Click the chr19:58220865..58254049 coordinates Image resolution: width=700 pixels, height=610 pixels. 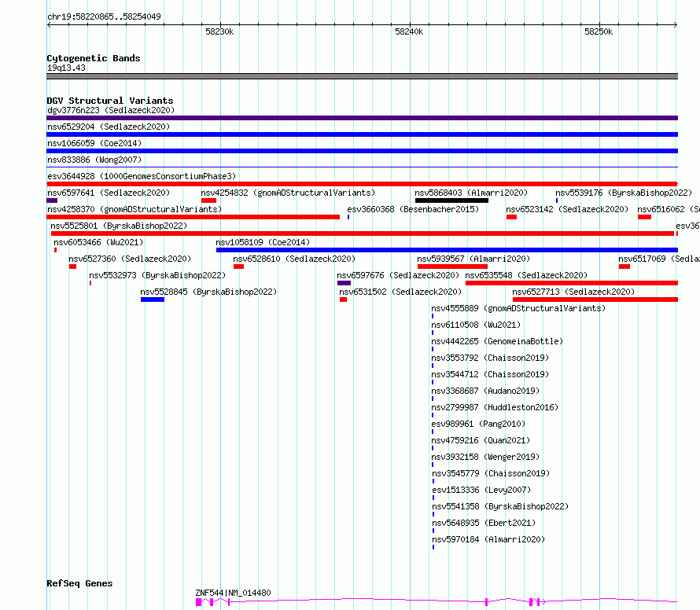104,17
